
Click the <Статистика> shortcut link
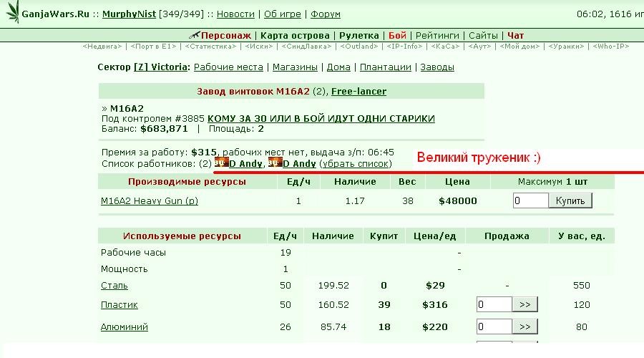[210, 47]
